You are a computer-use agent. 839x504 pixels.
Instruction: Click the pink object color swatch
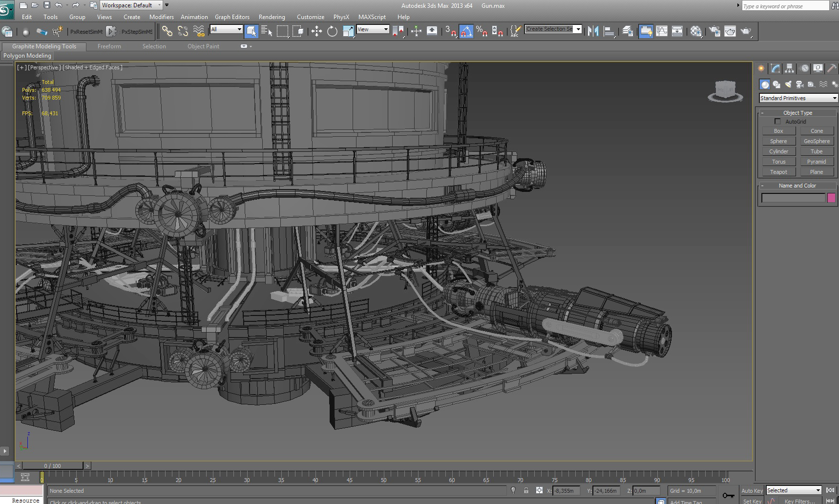(831, 198)
